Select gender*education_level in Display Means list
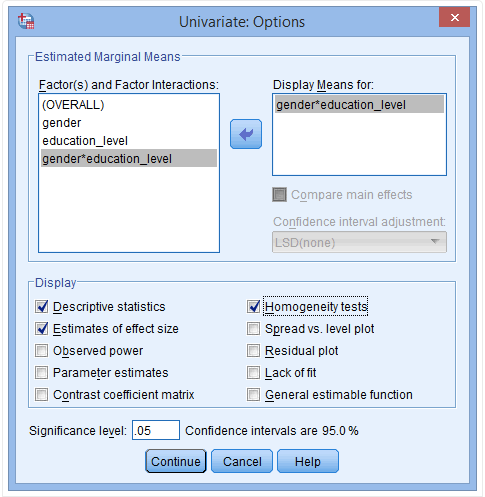The height and width of the screenshot is (497, 485). point(359,105)
